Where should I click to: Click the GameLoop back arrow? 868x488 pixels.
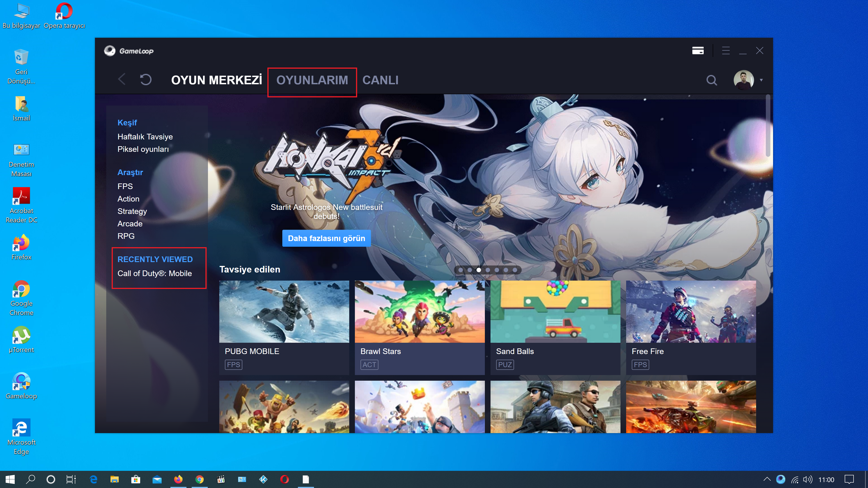tap(122, 80)
